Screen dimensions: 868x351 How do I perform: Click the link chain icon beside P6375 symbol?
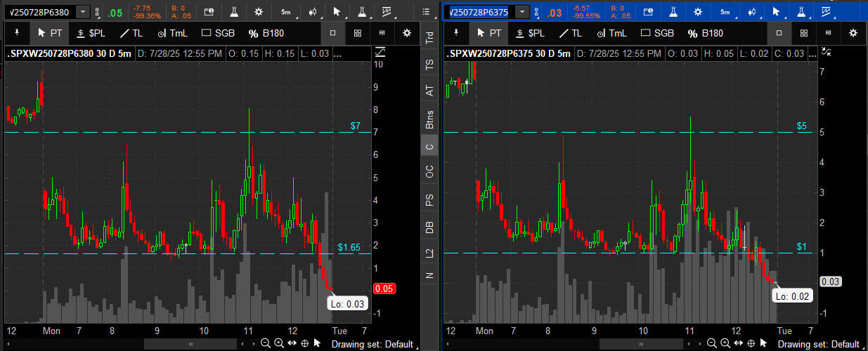[x=536, y=12]
